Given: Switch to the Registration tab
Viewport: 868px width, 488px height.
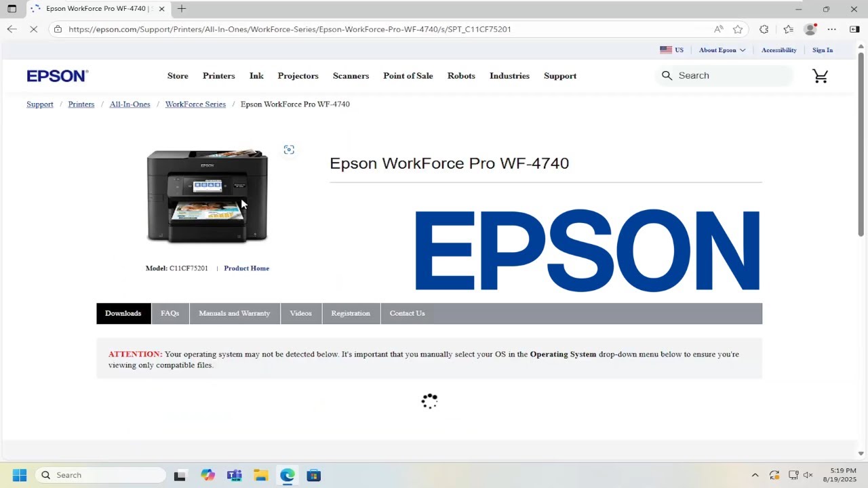Looking at the screenshot, I should pos(351,313).
